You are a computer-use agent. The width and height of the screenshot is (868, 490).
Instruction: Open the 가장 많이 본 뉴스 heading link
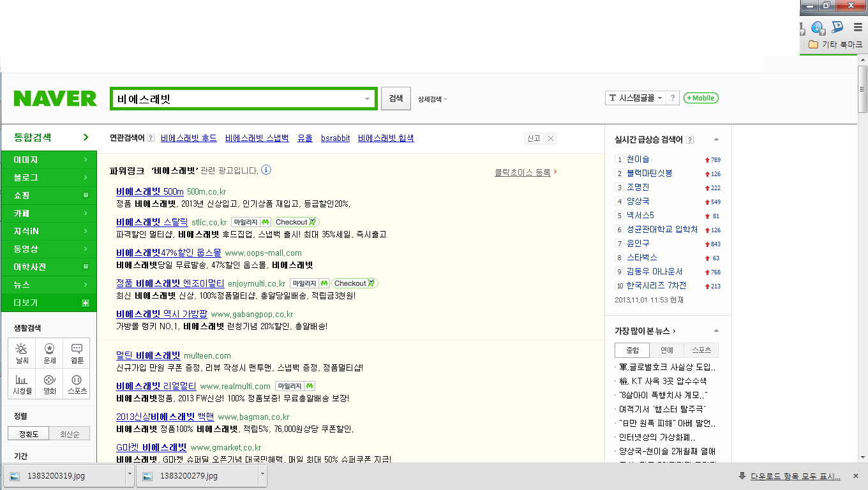coord(645,331)
